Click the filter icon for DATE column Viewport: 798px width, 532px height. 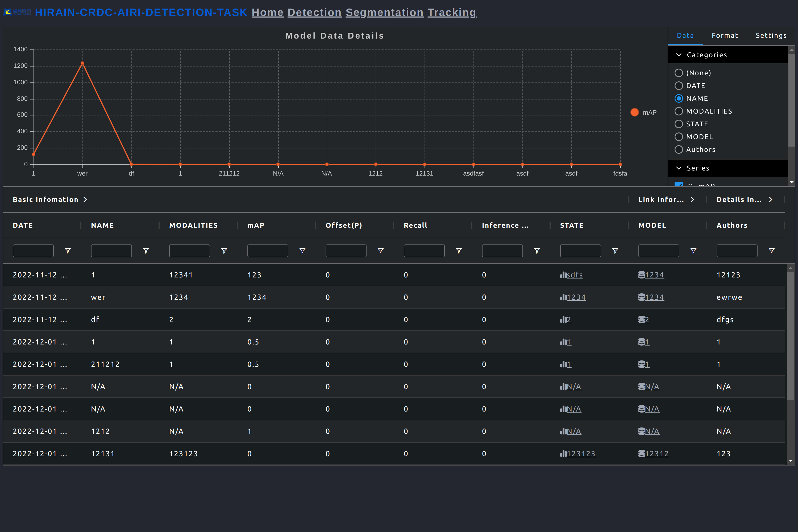pyautogui.click(x=68, y=251)
